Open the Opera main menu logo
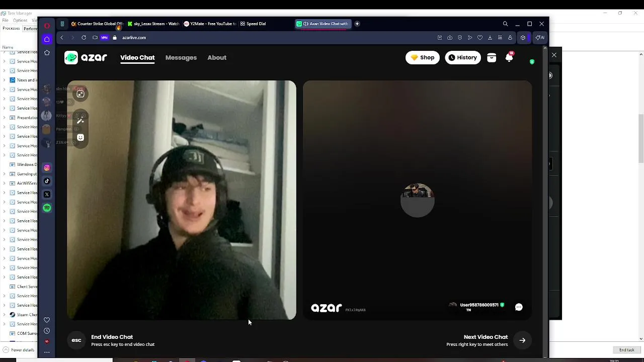The width and height of the screenshot is (644, 362). pos(47,26)
